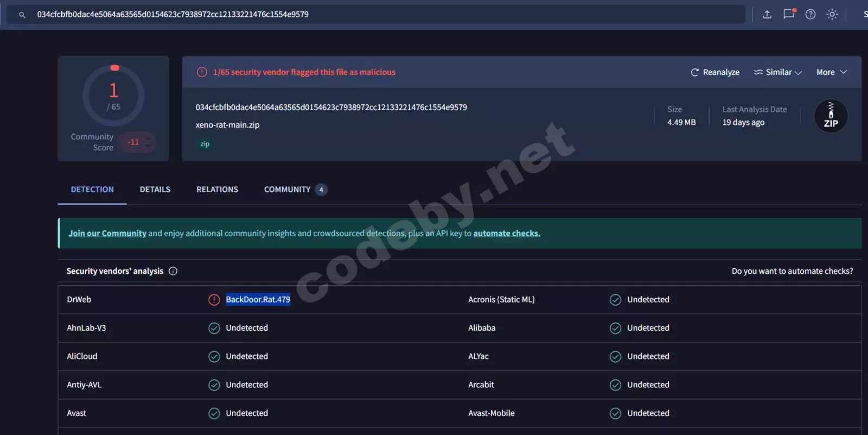Click the AliCloud undetected checkmark icon
Viewport: 868px width, 435px height.
[x=214, y=356]
